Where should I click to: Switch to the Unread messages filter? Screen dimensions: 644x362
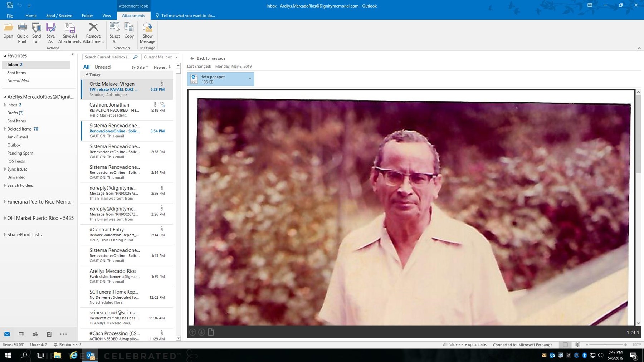coord(102,67)
